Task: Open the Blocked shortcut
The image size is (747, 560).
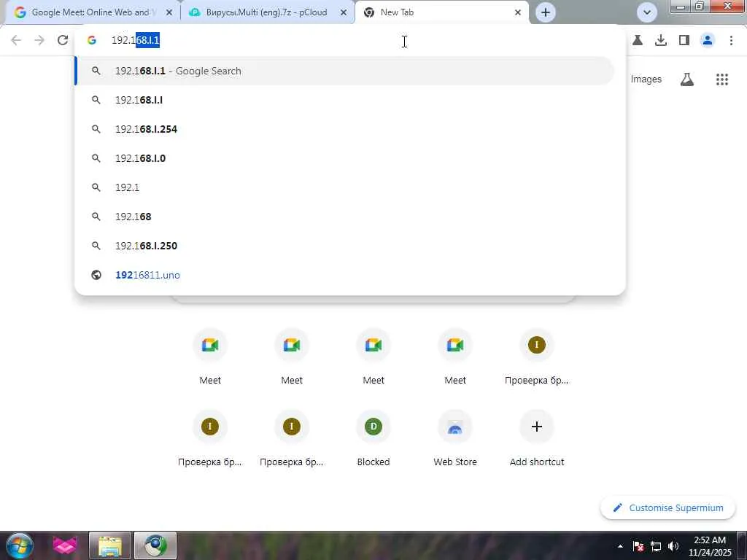Action: point(373,438)
